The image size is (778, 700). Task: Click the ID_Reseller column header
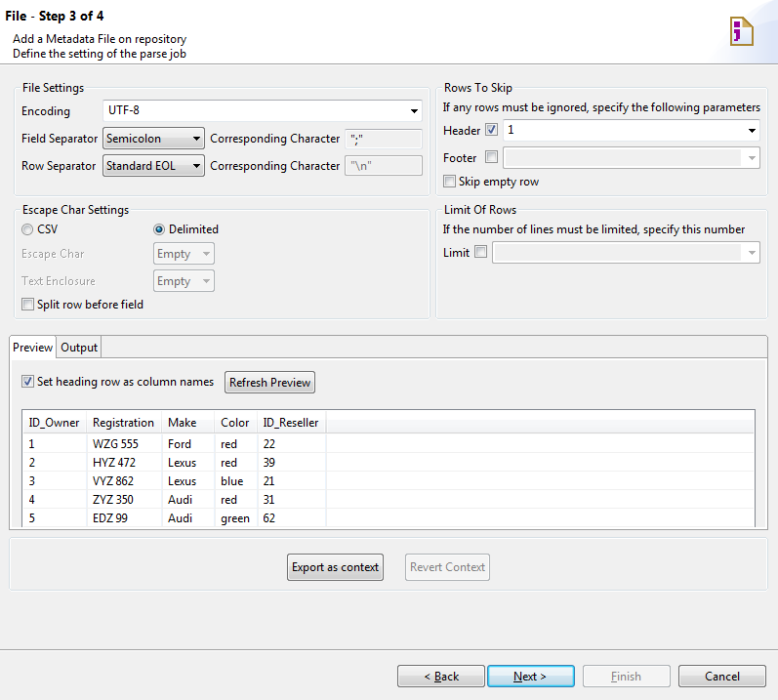[x=291, y=423]
